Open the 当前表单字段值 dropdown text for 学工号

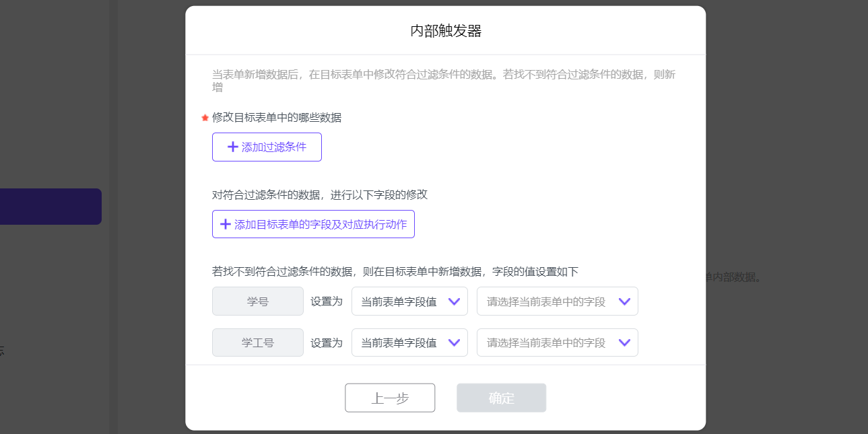(x=399, y=342)
